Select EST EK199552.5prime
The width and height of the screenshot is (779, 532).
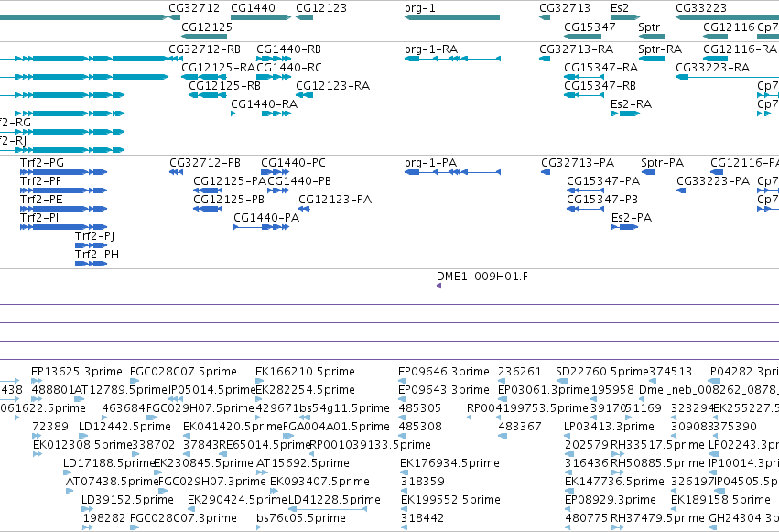click(x=405, y=509)
